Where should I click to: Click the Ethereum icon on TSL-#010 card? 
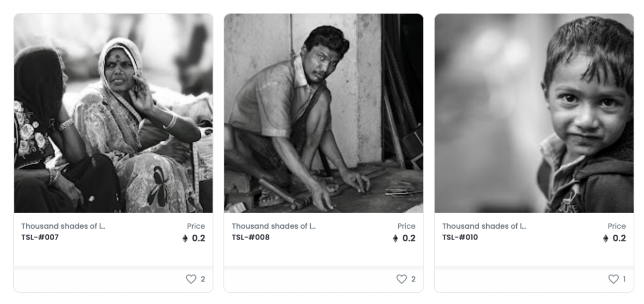pos(606,238)
